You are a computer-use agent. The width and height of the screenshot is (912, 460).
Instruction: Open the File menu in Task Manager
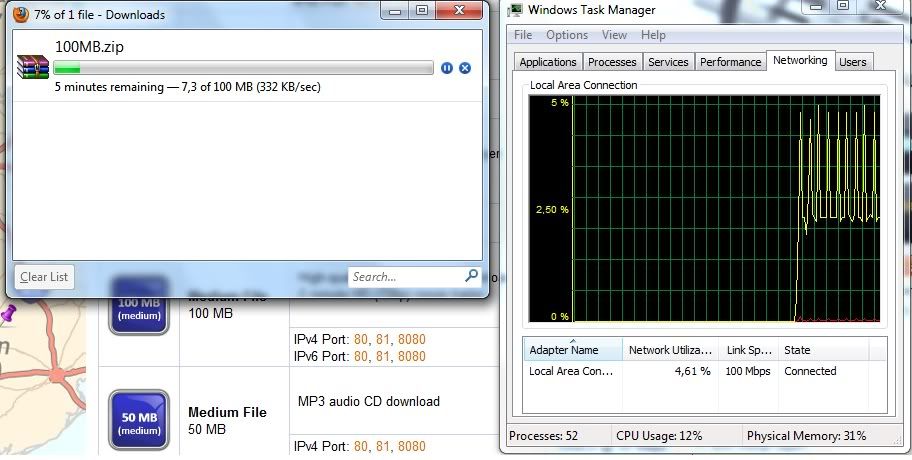coord(523,35)
